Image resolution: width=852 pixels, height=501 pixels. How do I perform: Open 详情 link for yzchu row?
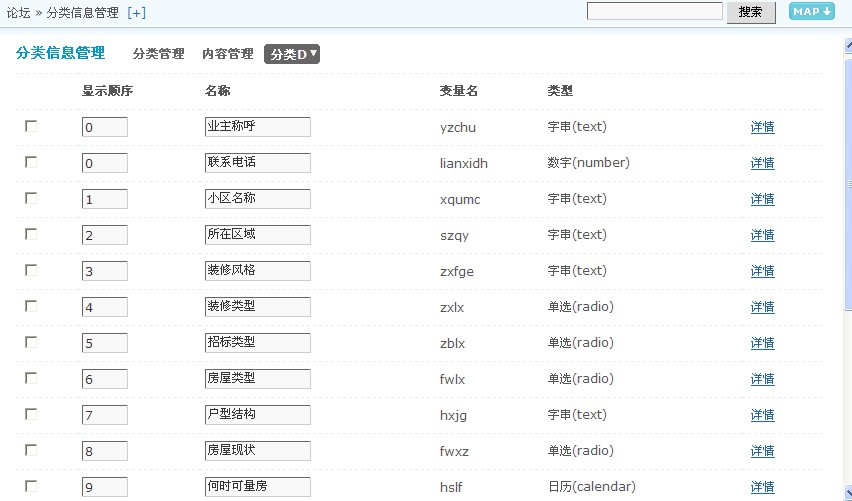click(x=762, y=127)
